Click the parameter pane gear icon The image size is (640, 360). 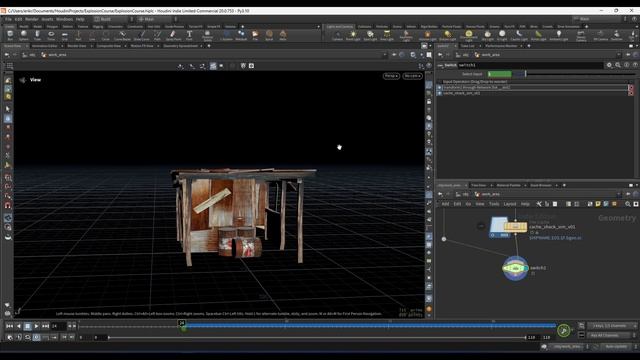609,65
